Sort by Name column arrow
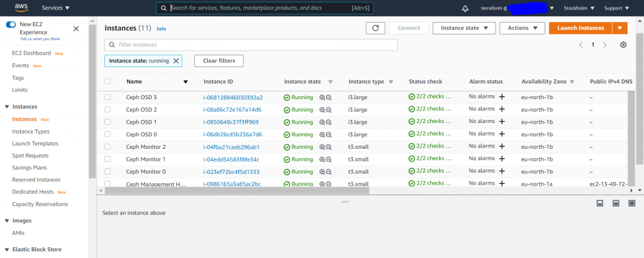 186,82
